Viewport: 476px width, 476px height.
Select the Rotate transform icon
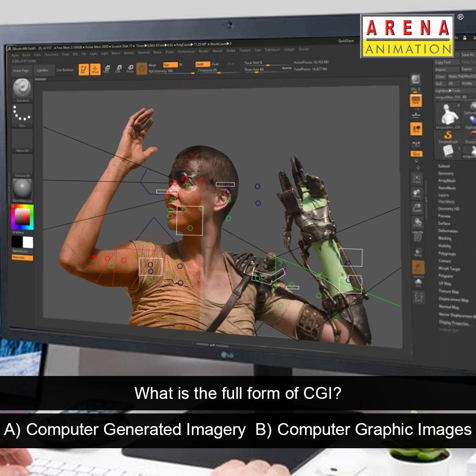coord(130,69)
